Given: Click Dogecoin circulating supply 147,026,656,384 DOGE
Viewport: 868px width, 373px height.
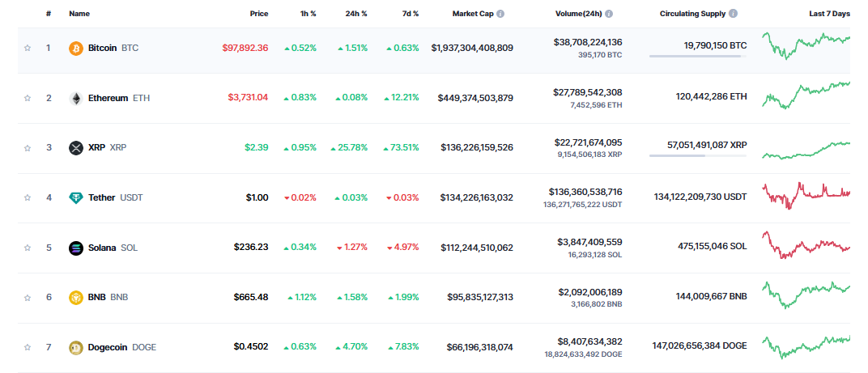Looking at the screenshot, I should [700, 345].
